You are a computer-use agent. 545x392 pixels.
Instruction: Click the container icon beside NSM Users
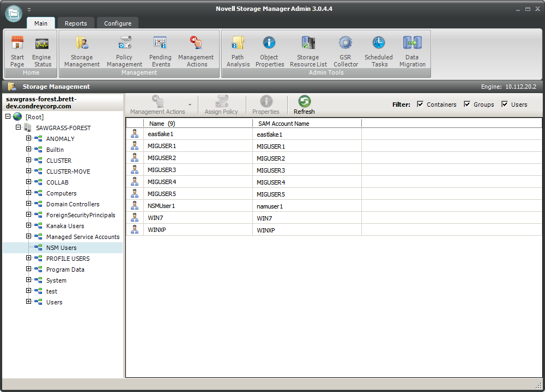pos(38,248)
